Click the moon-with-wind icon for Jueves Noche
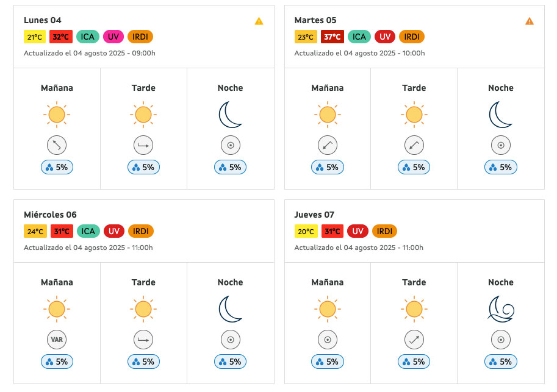557x392 pixels. coord(501,309)
